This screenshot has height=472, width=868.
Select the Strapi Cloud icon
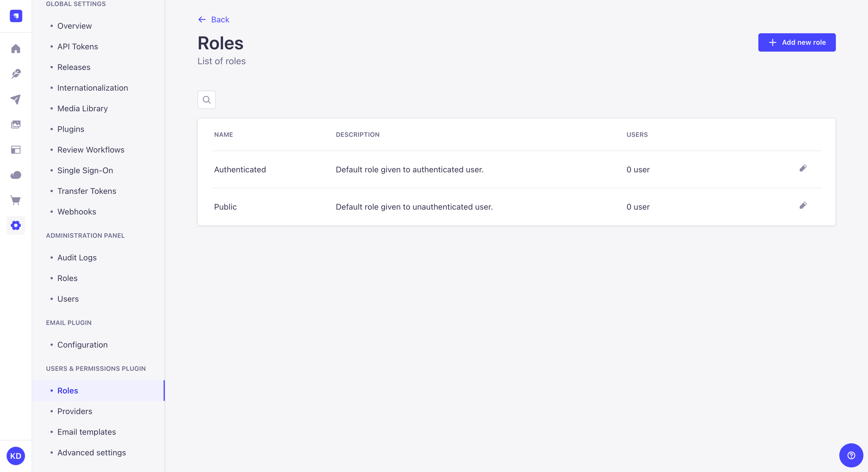point(15,175)
